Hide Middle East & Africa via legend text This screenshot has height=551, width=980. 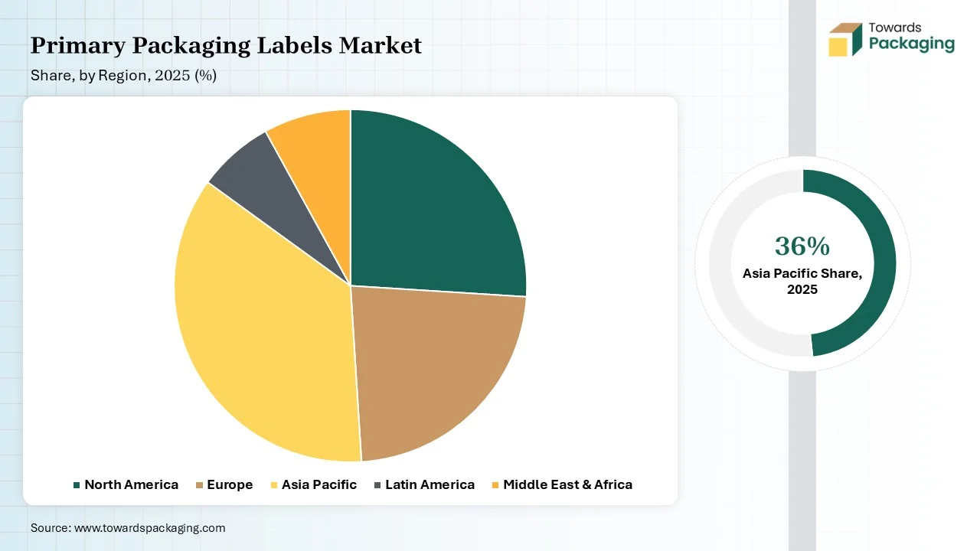(x=567, y=484)
